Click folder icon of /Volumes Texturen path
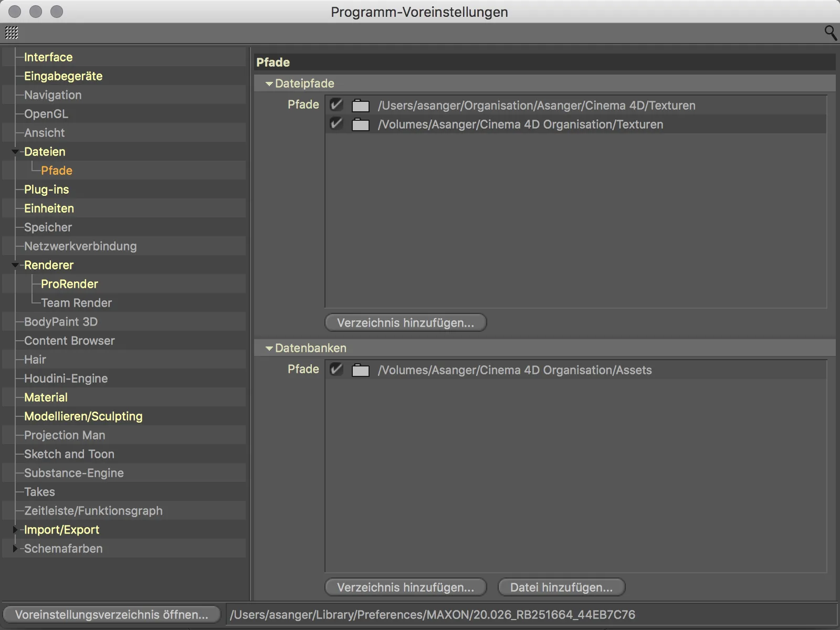Image resolution: width=840 pixels, height=630 pixels. [x=360, y=124]
